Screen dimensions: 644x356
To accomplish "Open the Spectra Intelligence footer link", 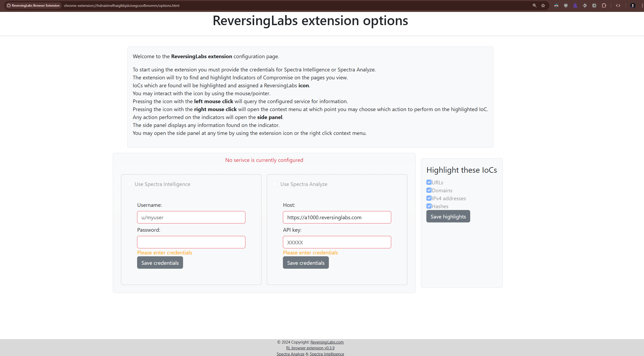I will [x=327, y=354].
